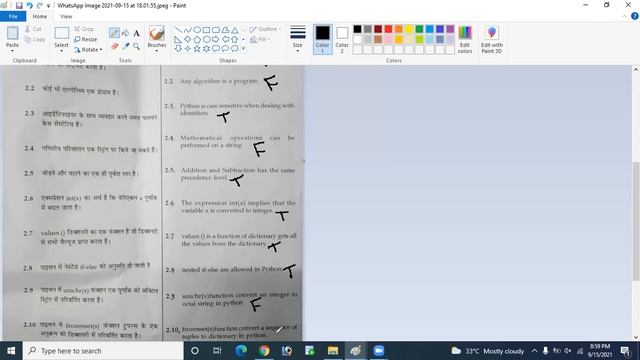
Task: Choose the Triangle shape
Action: tap(235, 30)
